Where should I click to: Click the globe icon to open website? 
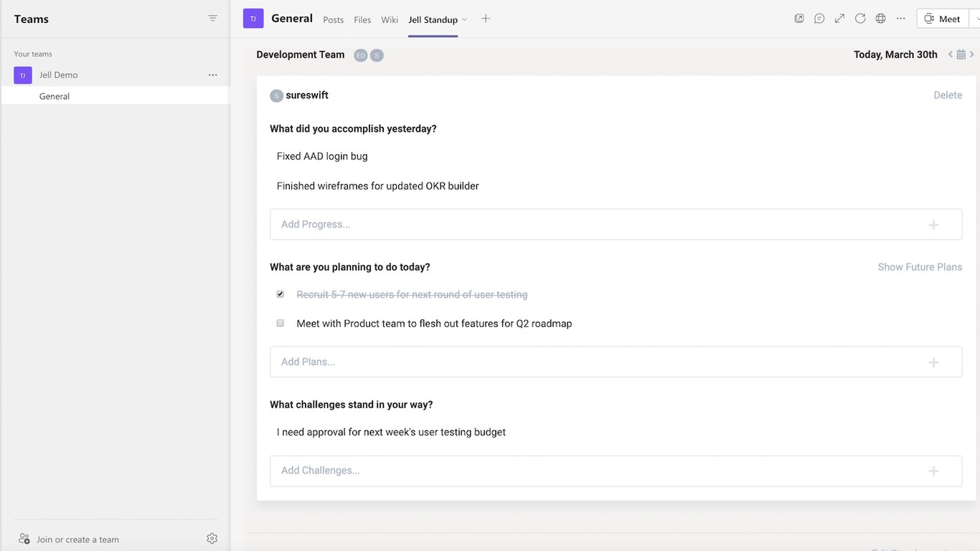880,19
